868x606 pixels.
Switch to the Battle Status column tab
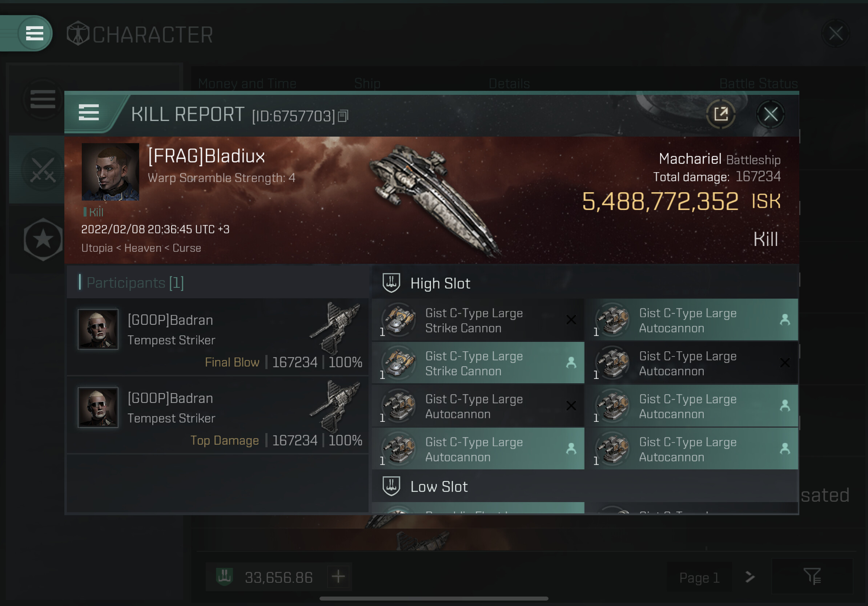point(758,83)
